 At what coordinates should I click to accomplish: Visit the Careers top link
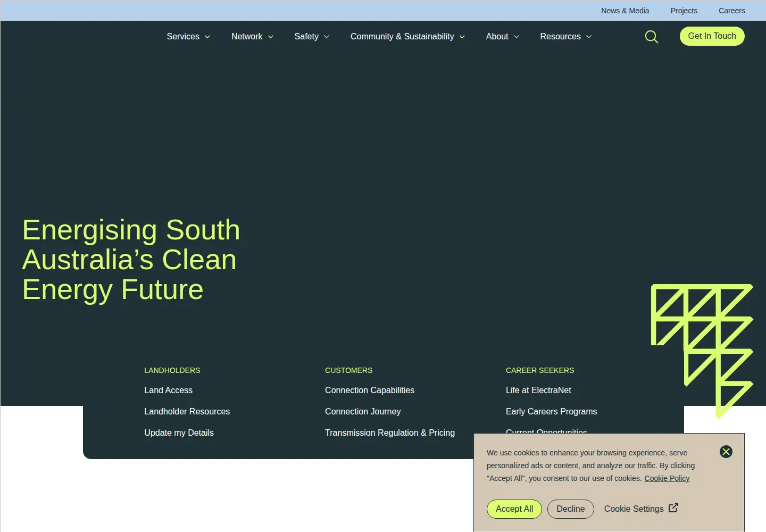click(x=732, y=11)
